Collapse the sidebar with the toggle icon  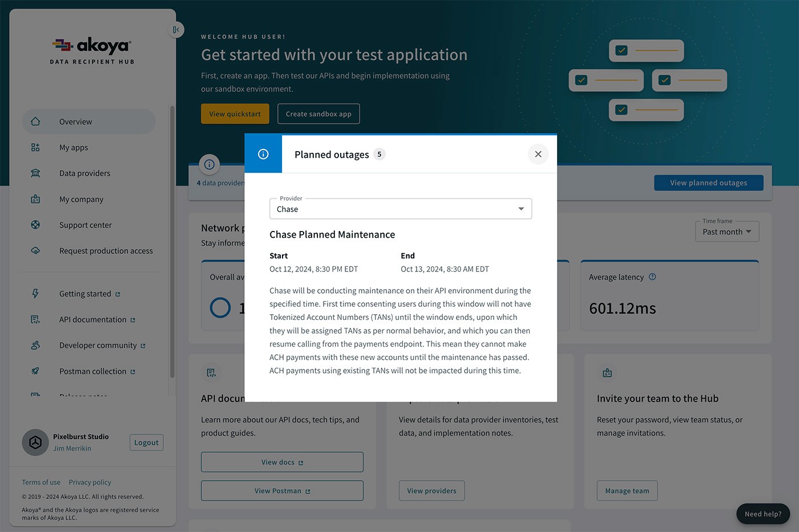point(176,30)
